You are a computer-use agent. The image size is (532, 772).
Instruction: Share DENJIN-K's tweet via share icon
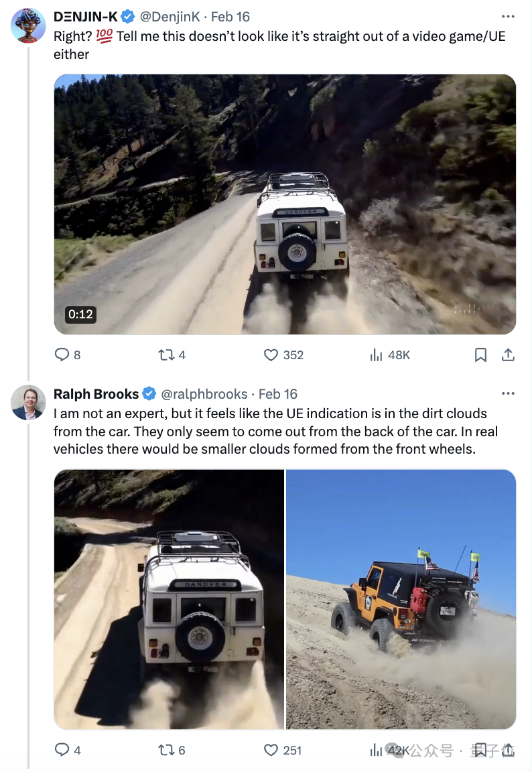pos(508,355)
